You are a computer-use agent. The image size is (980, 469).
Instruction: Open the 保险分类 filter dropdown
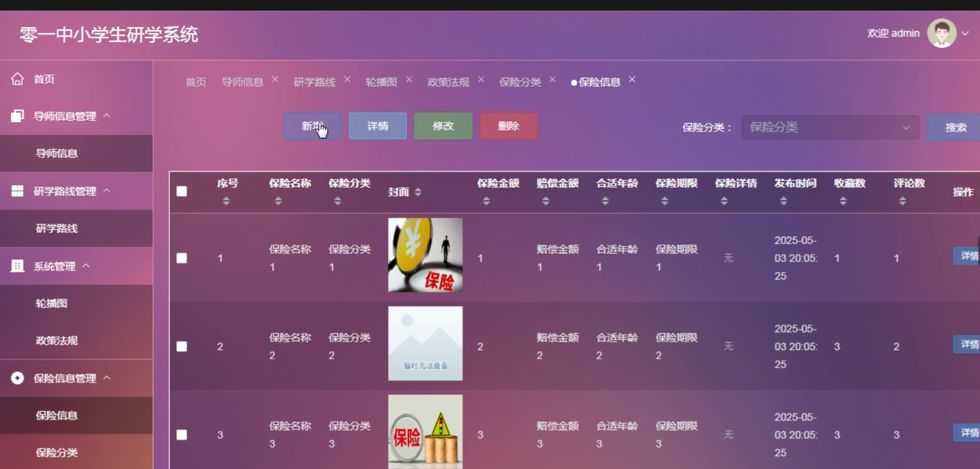(830, 127)
